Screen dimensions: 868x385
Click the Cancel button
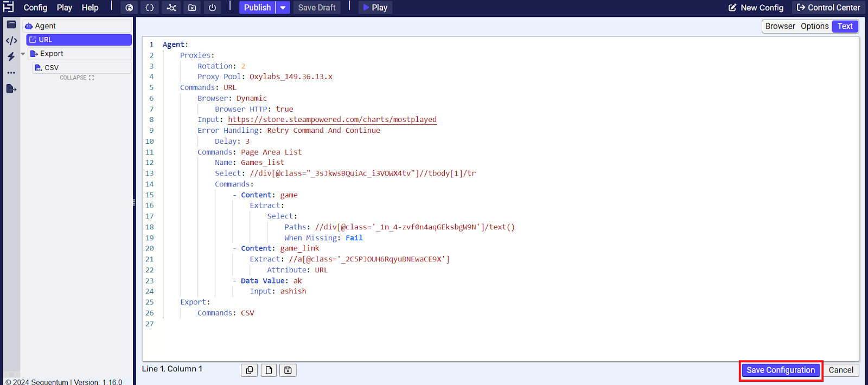pyautogui.click(x=841, y=370)
